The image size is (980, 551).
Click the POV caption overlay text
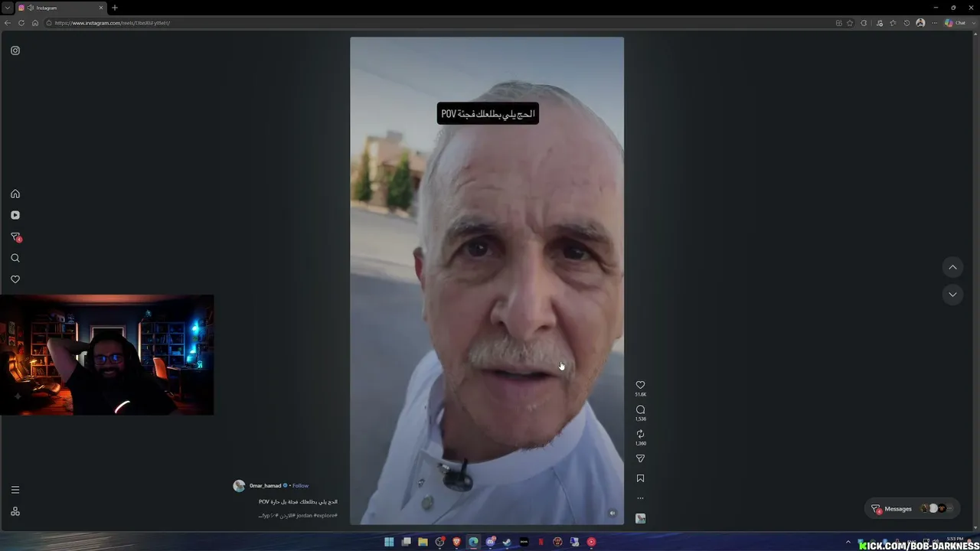[x=488, y=114]
